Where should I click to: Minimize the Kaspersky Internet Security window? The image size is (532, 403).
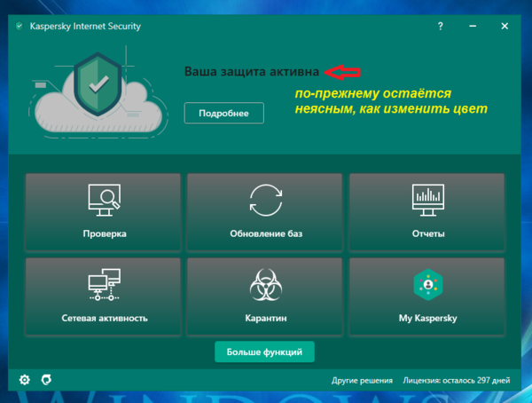(473, 26)
